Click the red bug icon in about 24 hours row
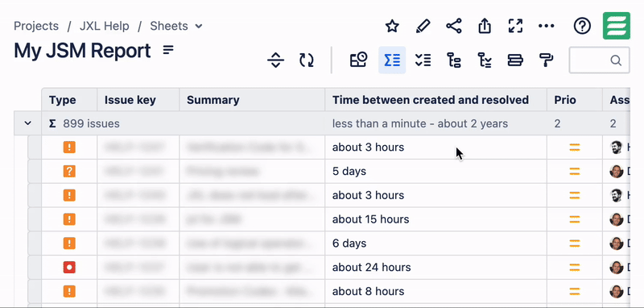Screen dimensions: 644x308 pyautogui.click(x=69, y=268)
